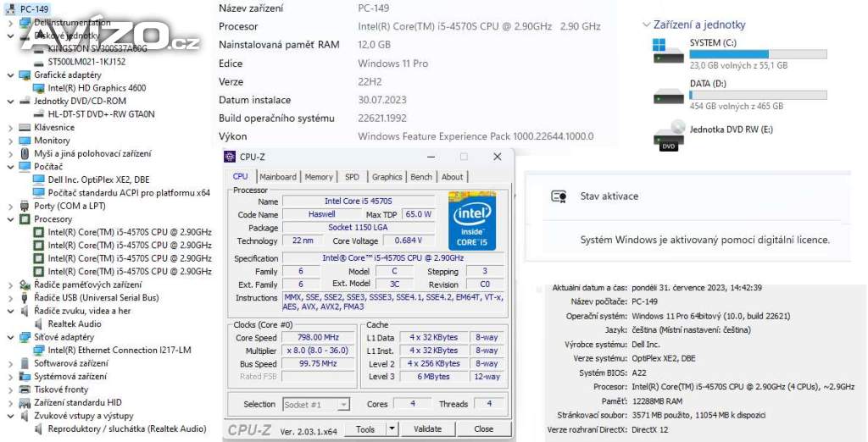Click the HL-DT-ST DVD+-RW GTA0N drive icon
The image size is (868, 442).
[38, 114]
